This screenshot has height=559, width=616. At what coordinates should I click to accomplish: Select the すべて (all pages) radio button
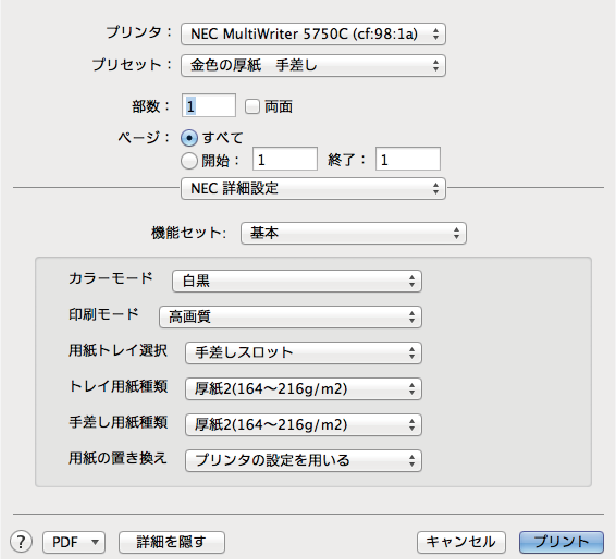click(x=189, y=137)
